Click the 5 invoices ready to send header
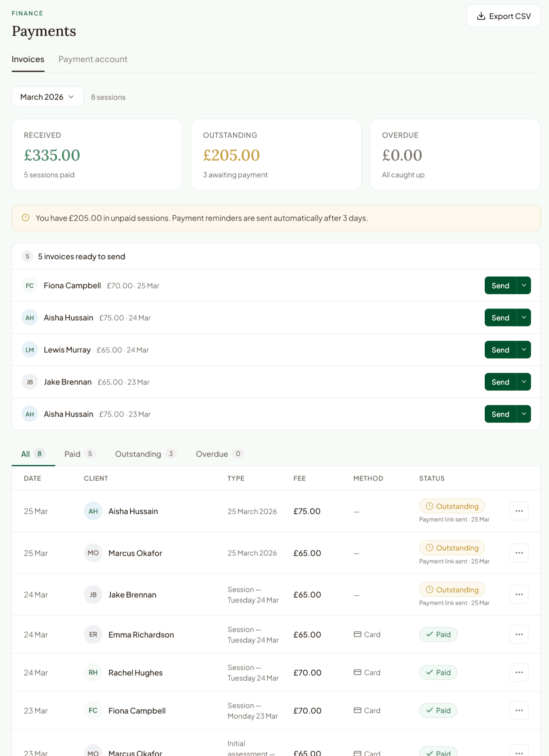 tap(81, 256)
